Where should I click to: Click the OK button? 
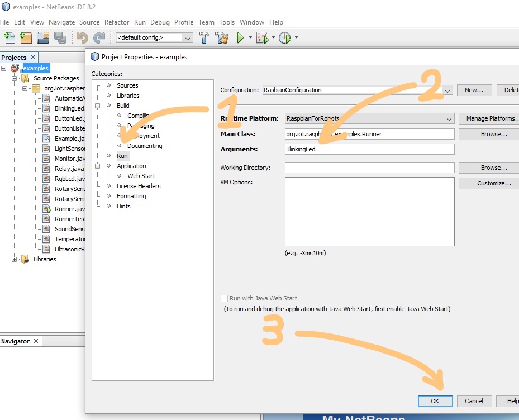pyautogui.click(x=435, y=401)
